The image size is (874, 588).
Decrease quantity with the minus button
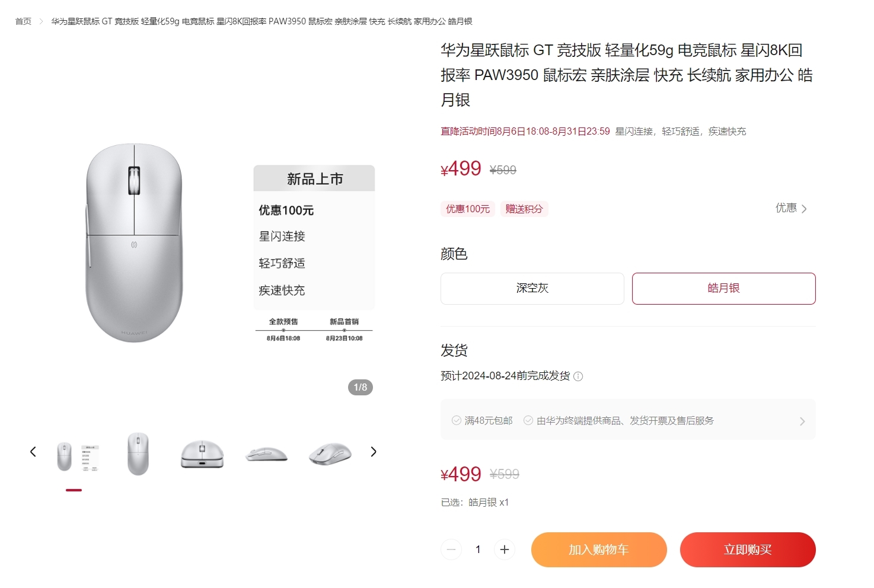tap(451, 549)
